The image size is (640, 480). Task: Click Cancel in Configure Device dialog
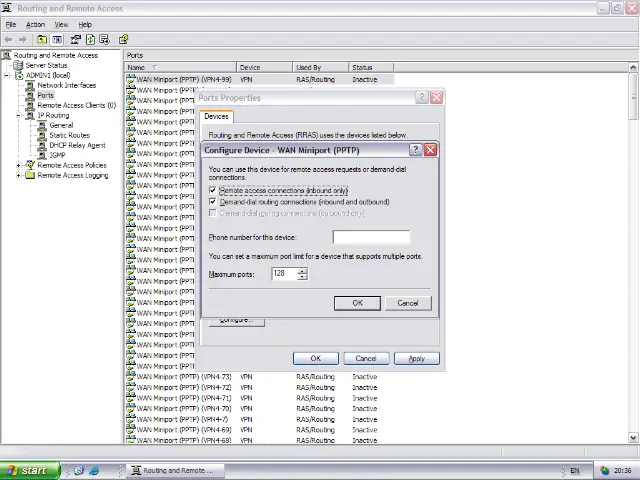point(408,303)
